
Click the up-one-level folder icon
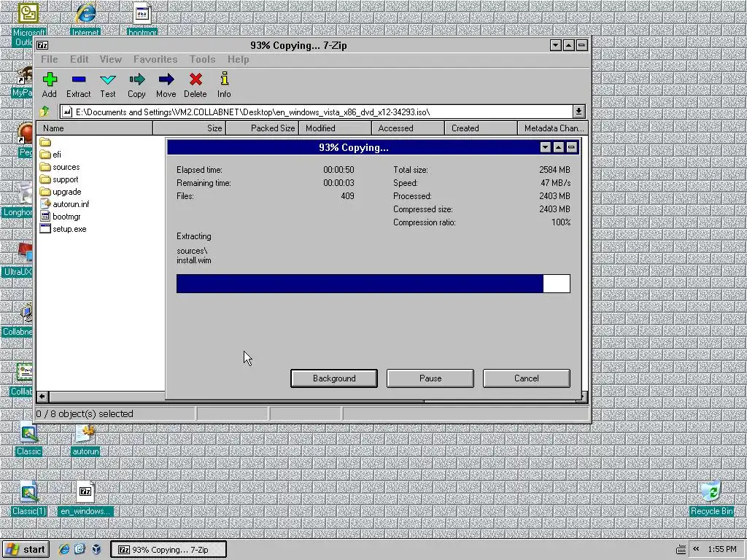pos(44,112)
